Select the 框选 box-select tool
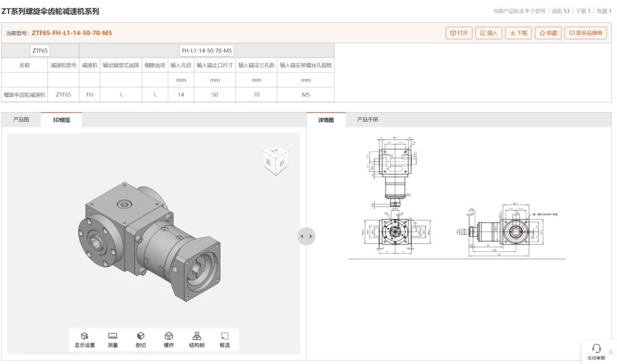The width and height of the screenshot is (617, 364). point(225,340)
